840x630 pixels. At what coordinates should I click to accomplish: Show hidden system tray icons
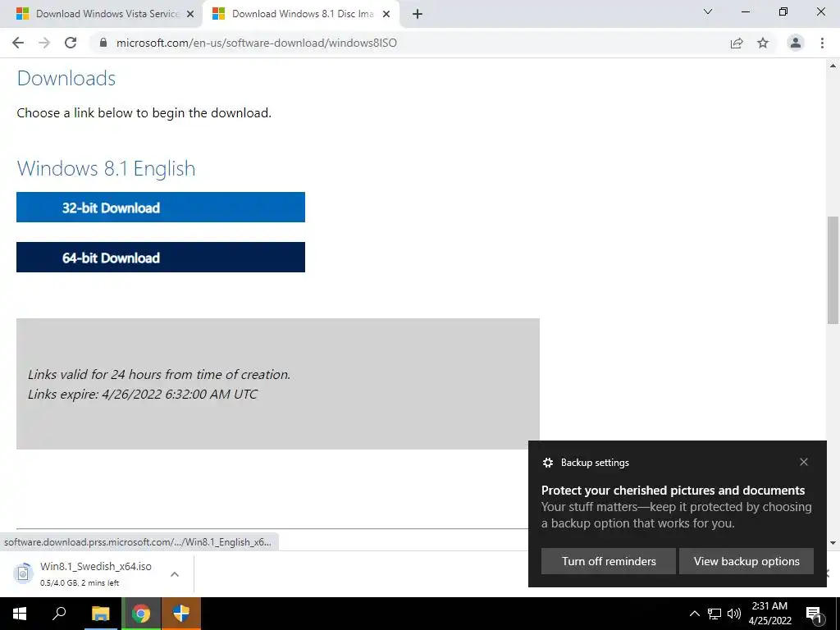coord(694,614)
